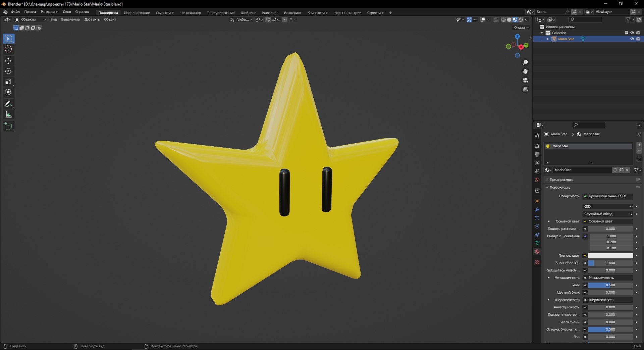
Task: Open the Случайный обход subsurface dropdown
Action: (x=608, y=214)
